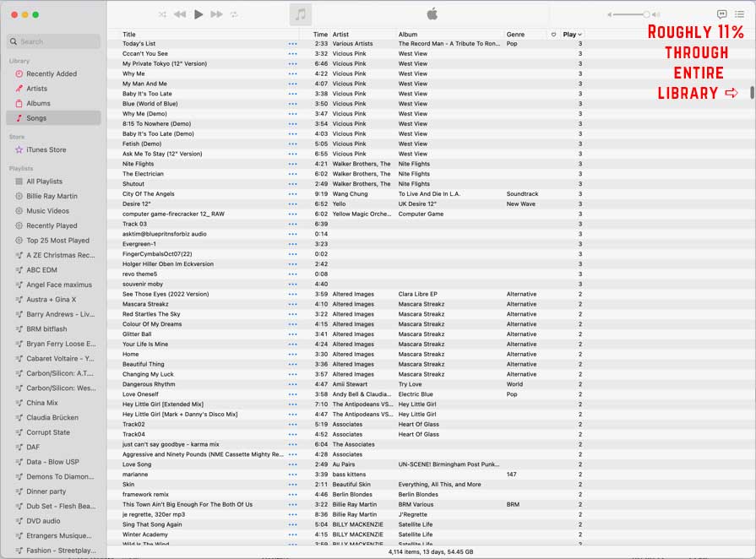Select Albums in the sidebar
756x559 pixels.
[x=38, y=103]
